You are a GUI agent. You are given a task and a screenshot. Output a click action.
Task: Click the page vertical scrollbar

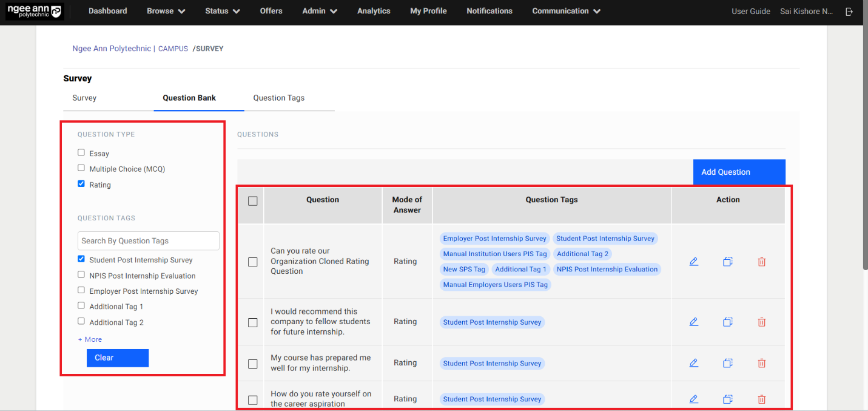point(864,152)
